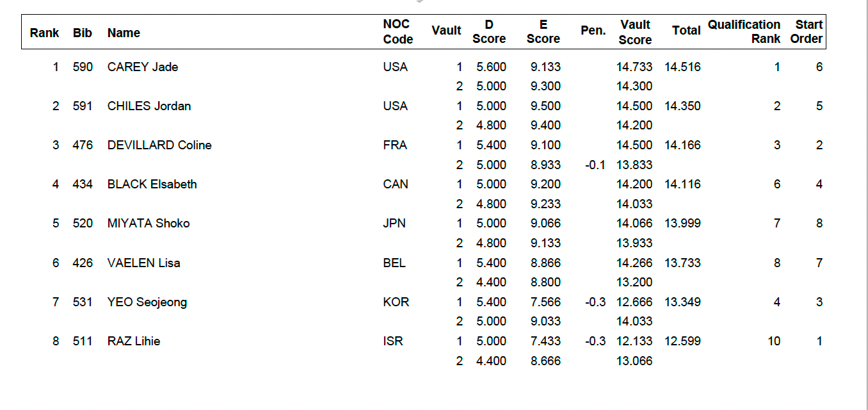Click bib number 511

[x=83, y=341]
